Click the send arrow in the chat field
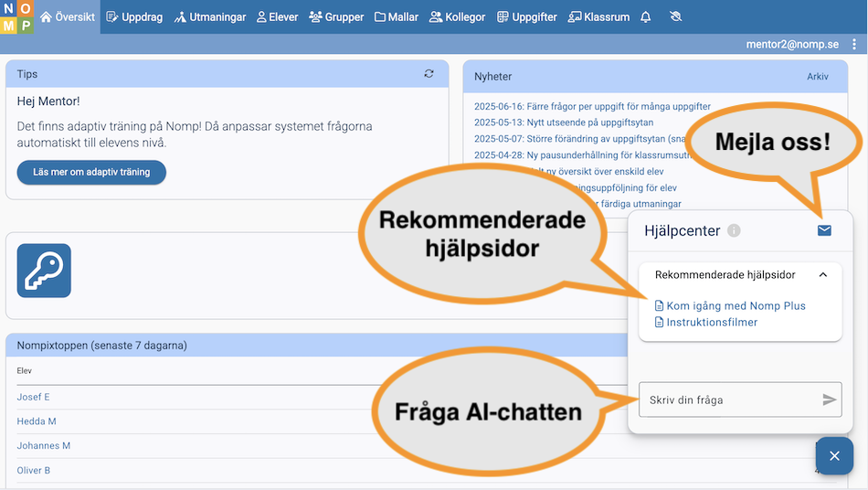 pos(829,399)
